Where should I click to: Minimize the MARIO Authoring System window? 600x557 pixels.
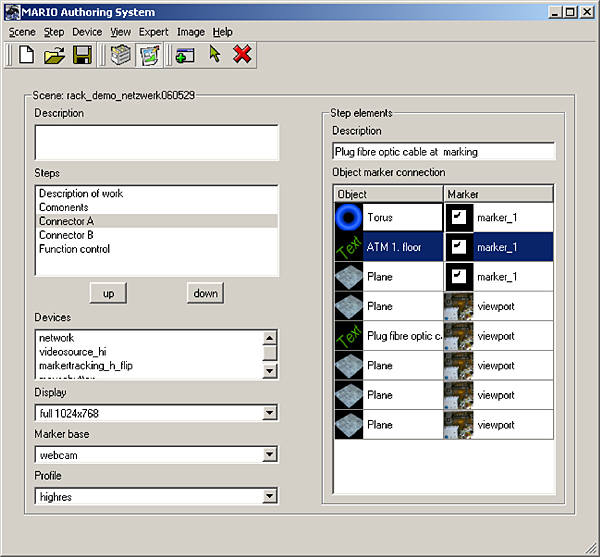pyautogui.click(x=555, y=12)
